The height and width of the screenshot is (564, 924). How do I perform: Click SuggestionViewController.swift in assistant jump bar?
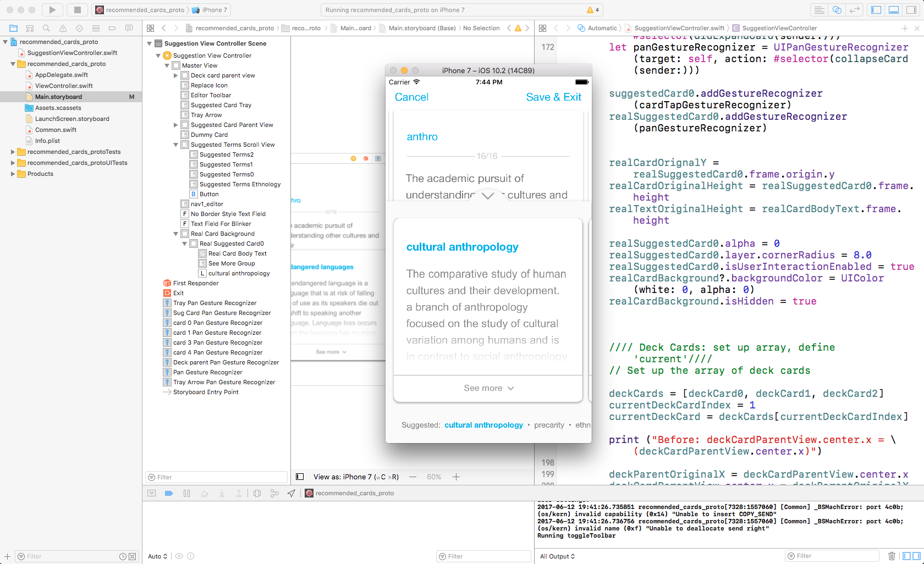(x=674, y=28)
